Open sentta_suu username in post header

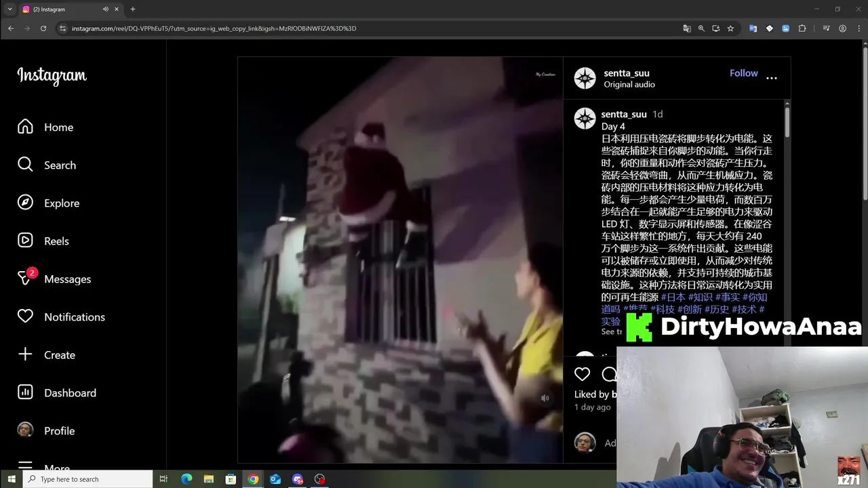(627, 73)
